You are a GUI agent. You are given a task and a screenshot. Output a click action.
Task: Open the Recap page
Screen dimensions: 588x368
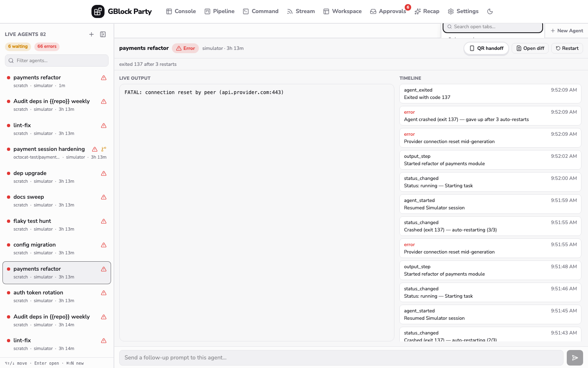click(x=427, y=11)
